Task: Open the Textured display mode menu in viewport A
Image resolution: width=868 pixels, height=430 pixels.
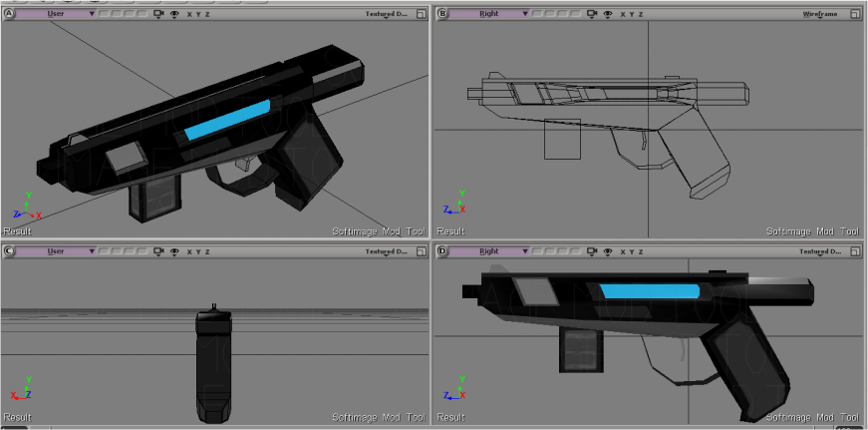Action: 387,14
